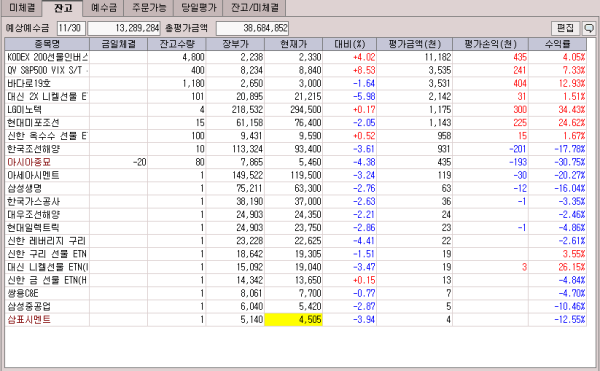Select the 삼표시멘트 stock name
This screenshot has width=600, height=371.
29,320
